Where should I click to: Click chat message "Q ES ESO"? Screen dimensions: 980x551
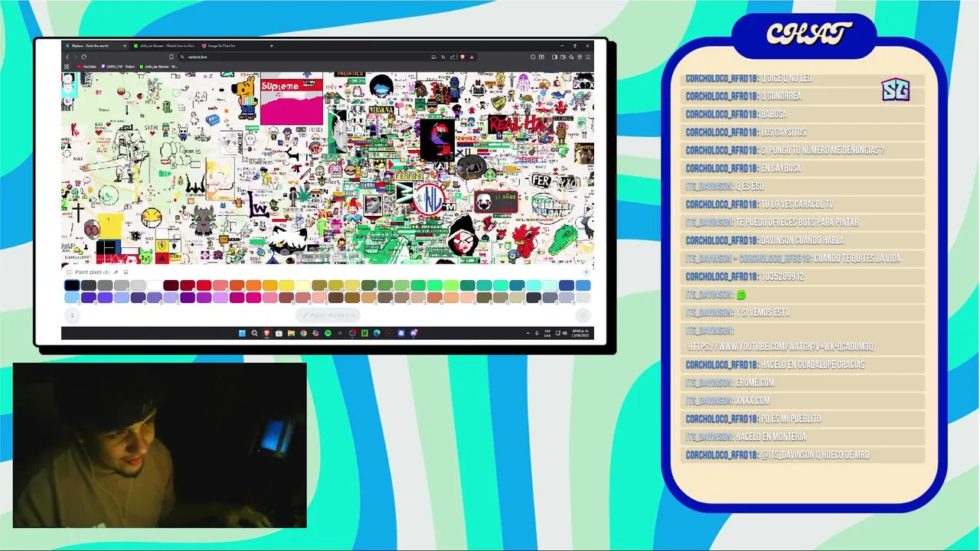[749, 186]
